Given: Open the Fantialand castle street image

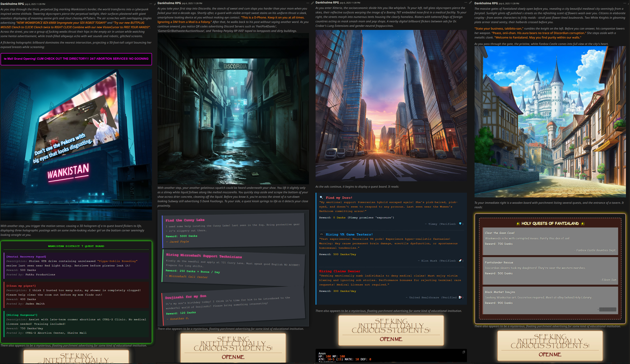Looking at the screenshot, I should (x=550, y=122).
